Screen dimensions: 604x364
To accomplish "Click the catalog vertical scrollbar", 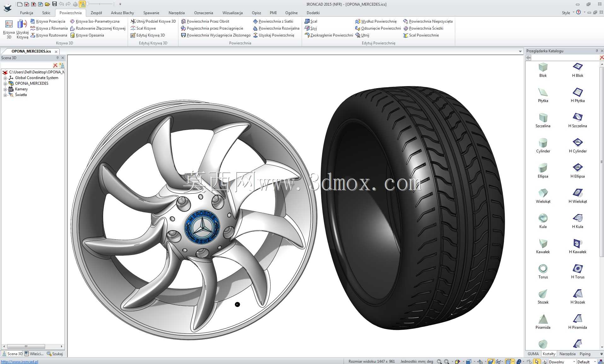I will (601, 162).
